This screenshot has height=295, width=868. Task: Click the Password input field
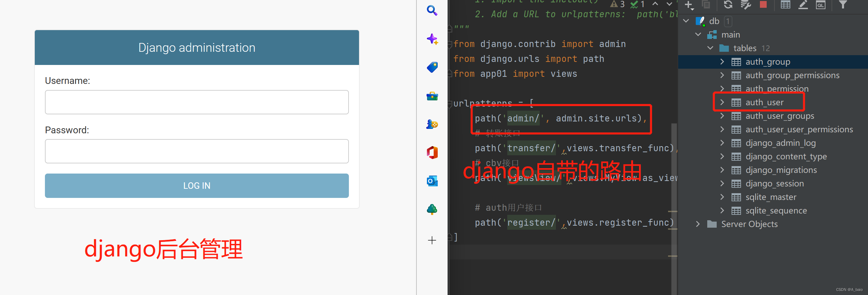click(x=197, y=151)
